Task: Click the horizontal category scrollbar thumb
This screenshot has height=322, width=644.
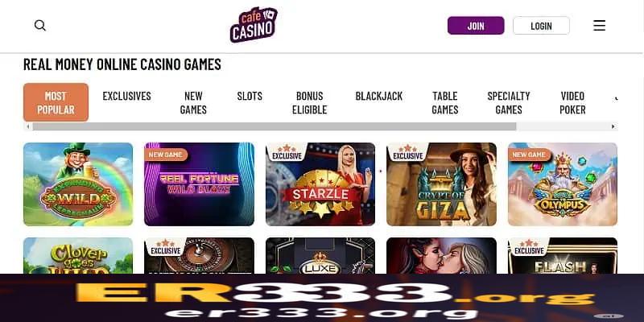Action: (274, 126)
